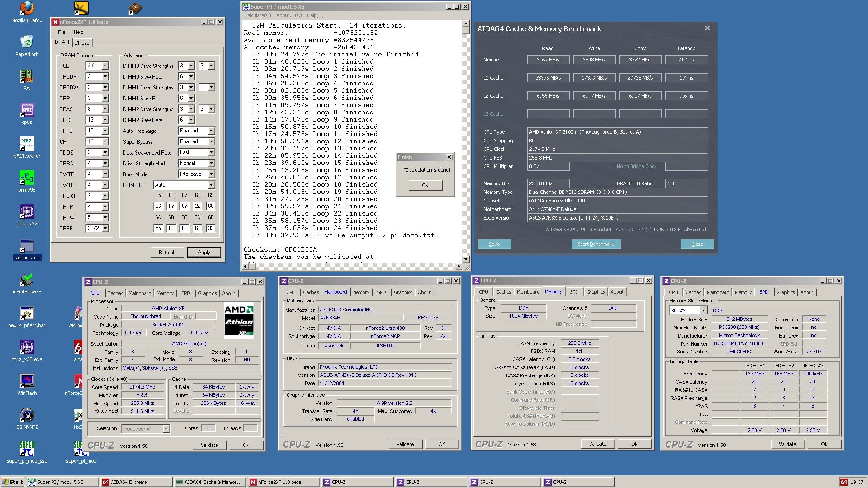The height and width of the screenshot is (488, 868).
Task: Open Help menu in nForce2XT
Action: (79, 32)
